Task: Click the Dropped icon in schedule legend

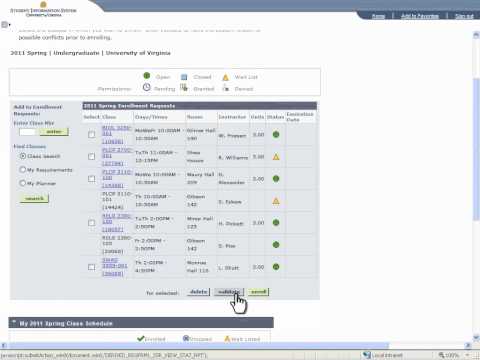Action: [186, 338]
